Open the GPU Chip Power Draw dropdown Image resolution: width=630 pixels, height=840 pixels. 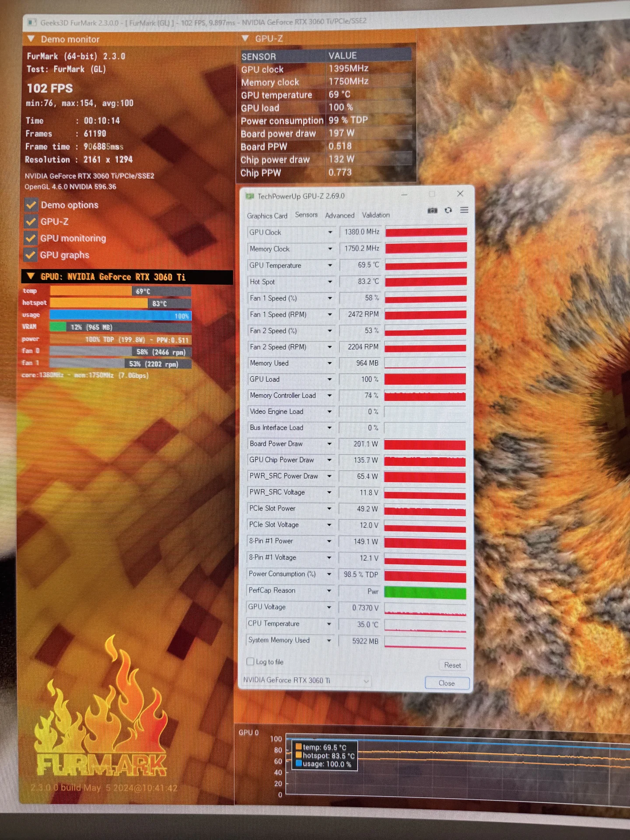click(329, 460)
